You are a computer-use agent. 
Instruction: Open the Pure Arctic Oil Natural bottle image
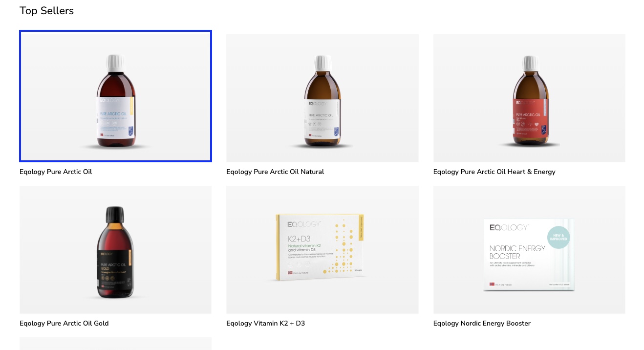(322, 98)
